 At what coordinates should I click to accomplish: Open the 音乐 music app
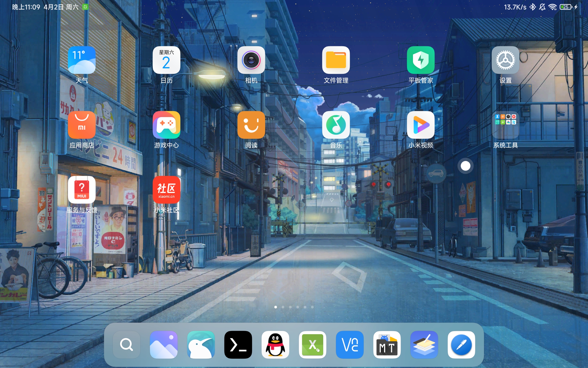click(x=336, y=125)
